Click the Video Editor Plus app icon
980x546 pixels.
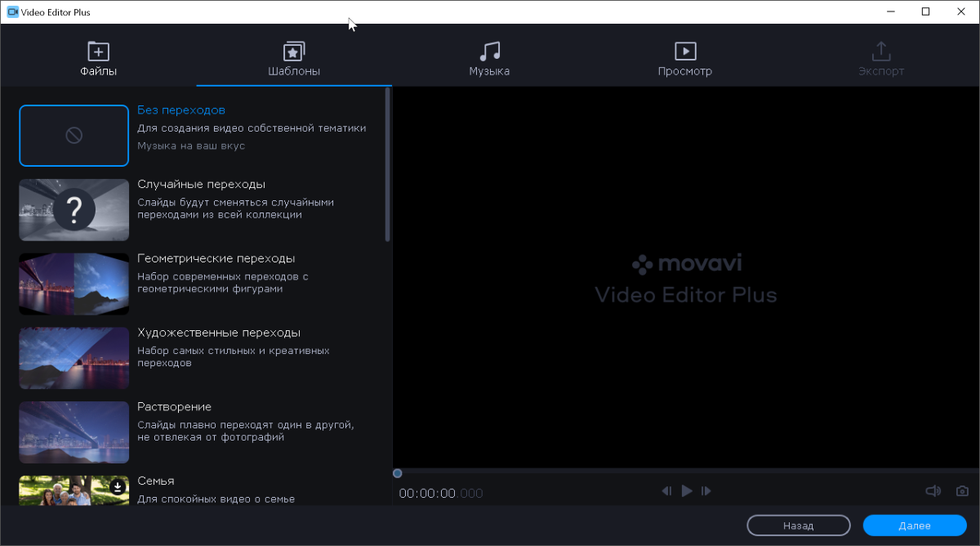coord(12,12)
